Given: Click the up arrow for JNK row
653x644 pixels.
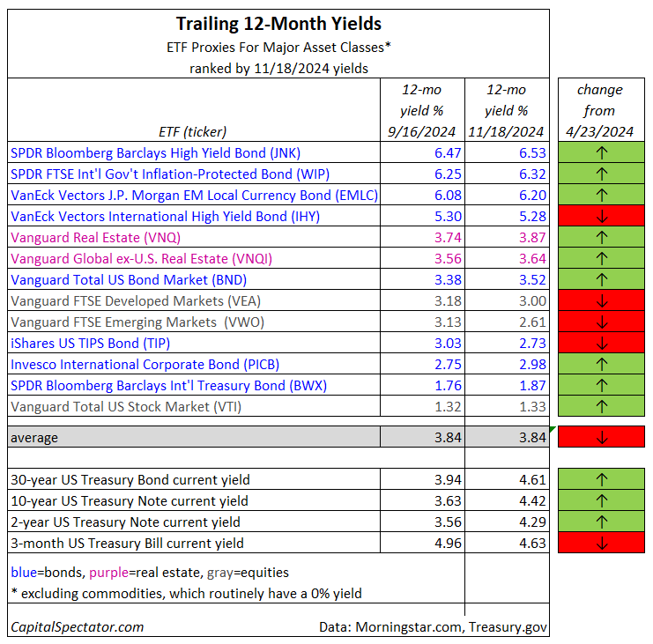Looking at the screenshot, I should coord(601,152).
